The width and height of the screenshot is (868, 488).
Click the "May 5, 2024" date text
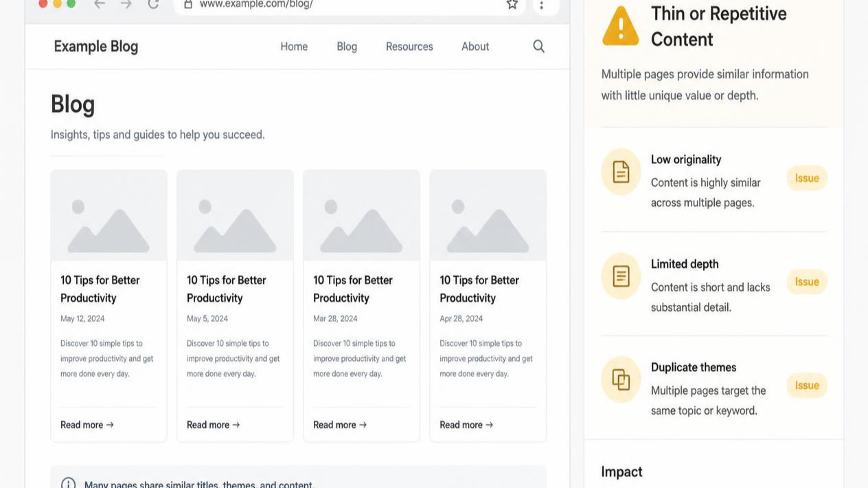coord(207,318)
